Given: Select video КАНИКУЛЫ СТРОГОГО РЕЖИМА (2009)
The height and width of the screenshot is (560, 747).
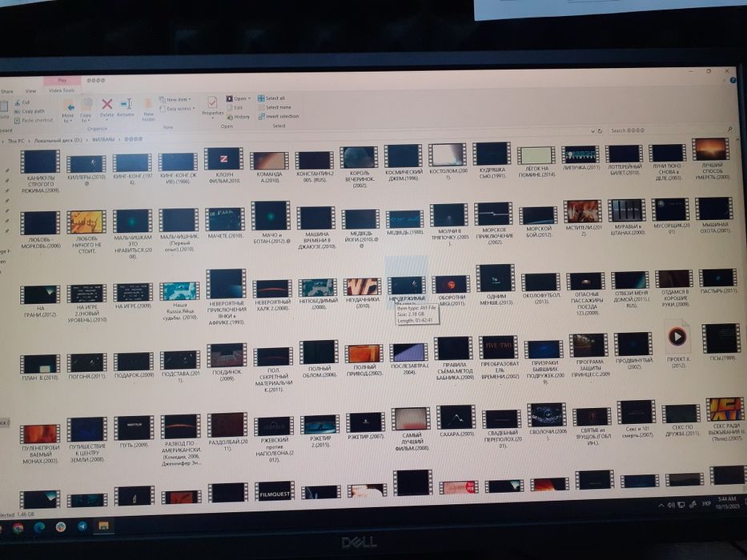Looking at the screenshot, I should (x=41, y=171).
